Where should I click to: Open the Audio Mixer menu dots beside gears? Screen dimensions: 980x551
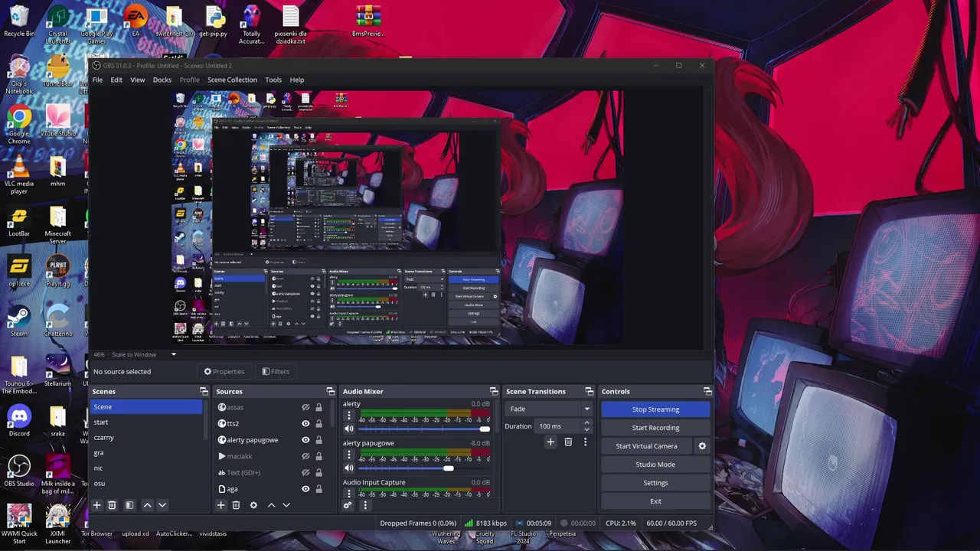pos(365,505)
